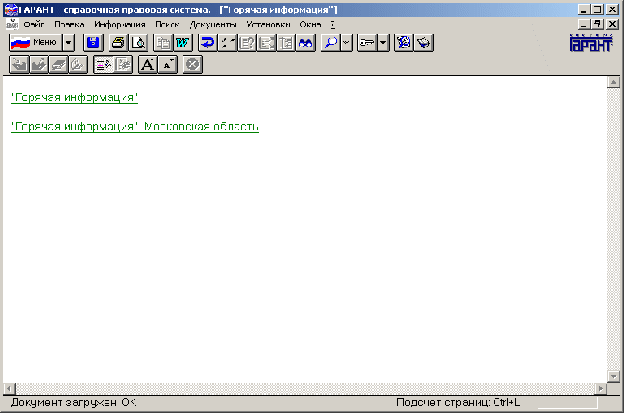Click the Гарант application icon in title bar
Screen dimensions: 625x414
tap(11, 10)
